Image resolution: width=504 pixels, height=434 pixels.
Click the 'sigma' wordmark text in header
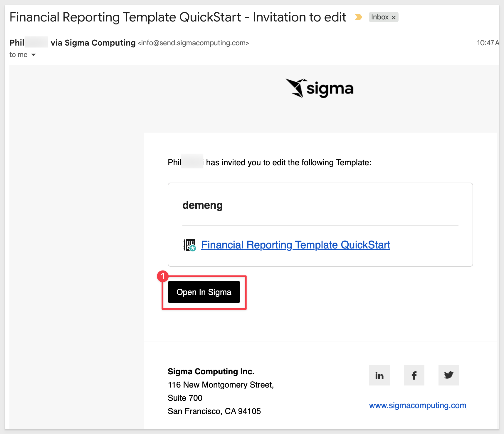click(330, 89)
